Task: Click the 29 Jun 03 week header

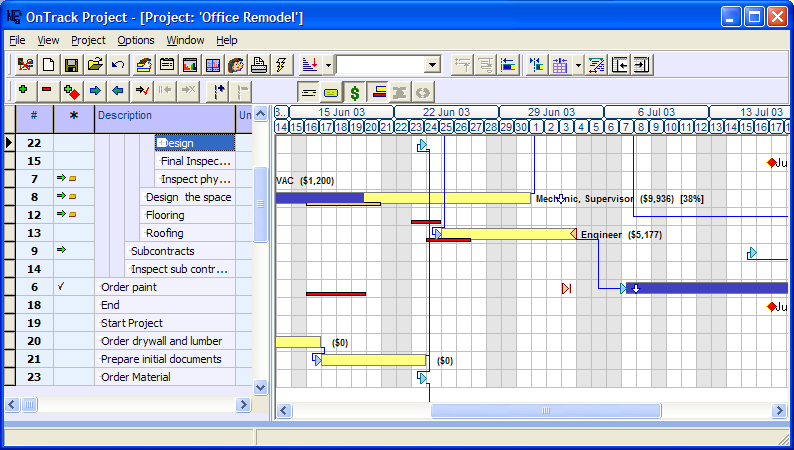Action: tap(551, 112)
